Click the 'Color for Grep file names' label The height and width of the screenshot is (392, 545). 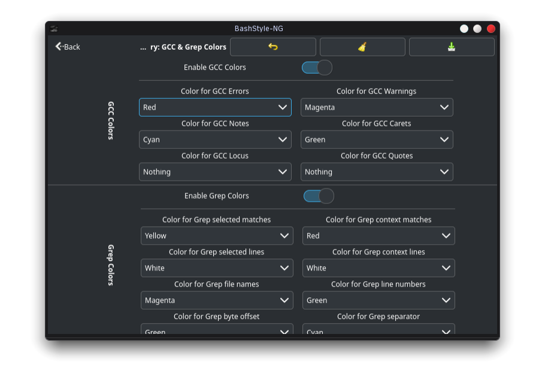tap(217, 284)
